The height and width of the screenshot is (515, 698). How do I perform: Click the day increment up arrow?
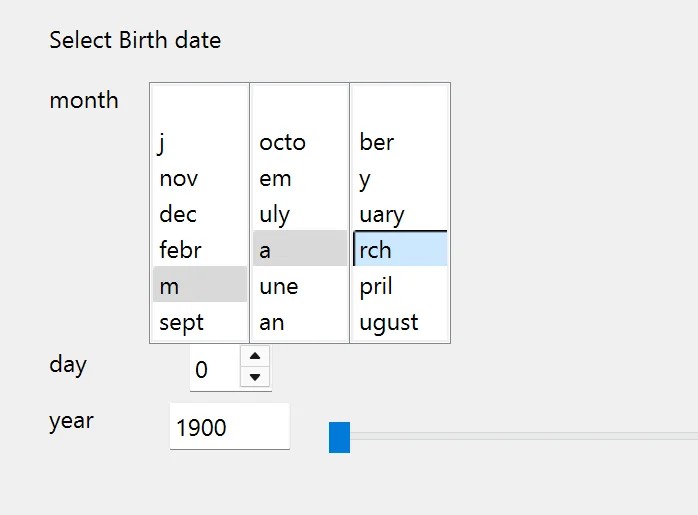[256, 356]
